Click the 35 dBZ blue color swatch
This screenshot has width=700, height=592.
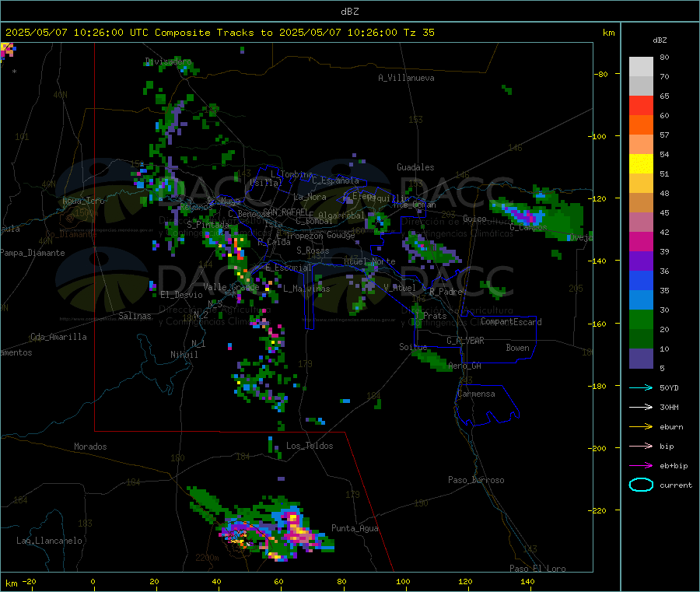(641, 280)
